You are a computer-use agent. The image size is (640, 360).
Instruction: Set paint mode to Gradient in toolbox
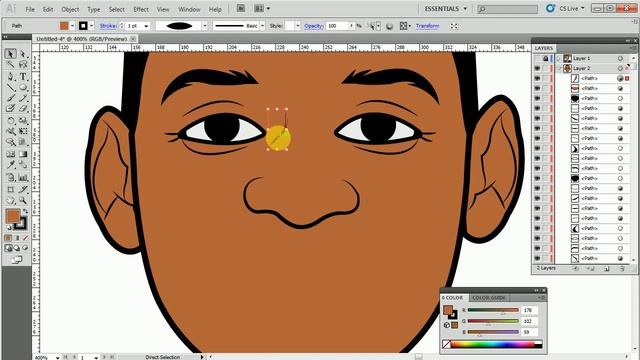[x=17, y=238]
